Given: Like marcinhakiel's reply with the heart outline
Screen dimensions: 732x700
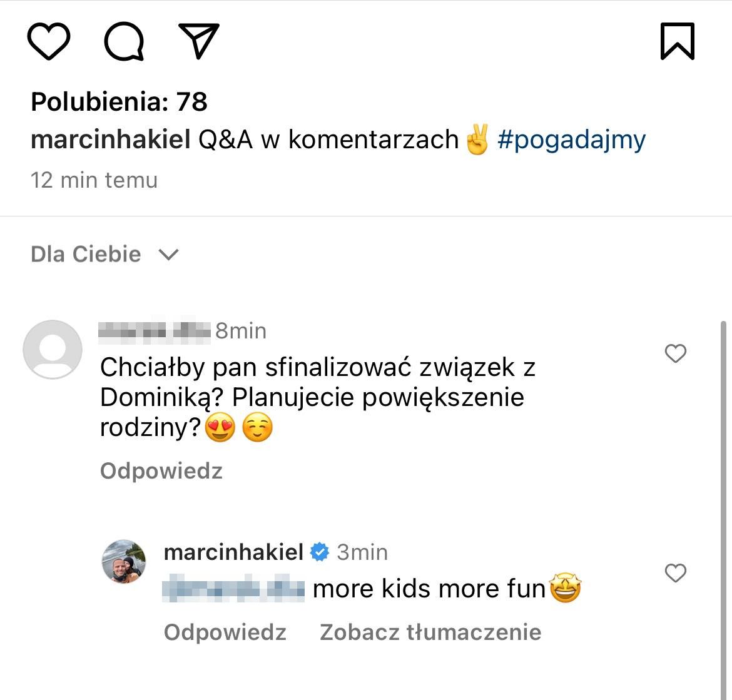Looking at the screenshot, I should click(675, 573).
